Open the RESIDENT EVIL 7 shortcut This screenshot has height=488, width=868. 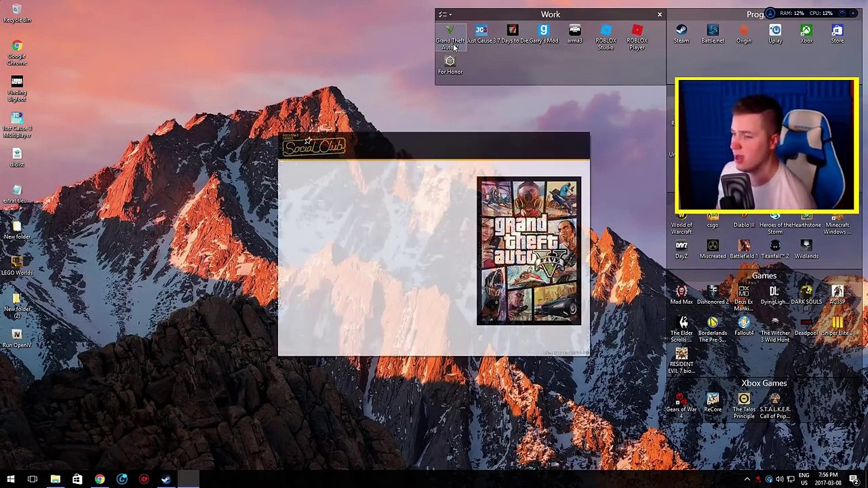[682, 361]
